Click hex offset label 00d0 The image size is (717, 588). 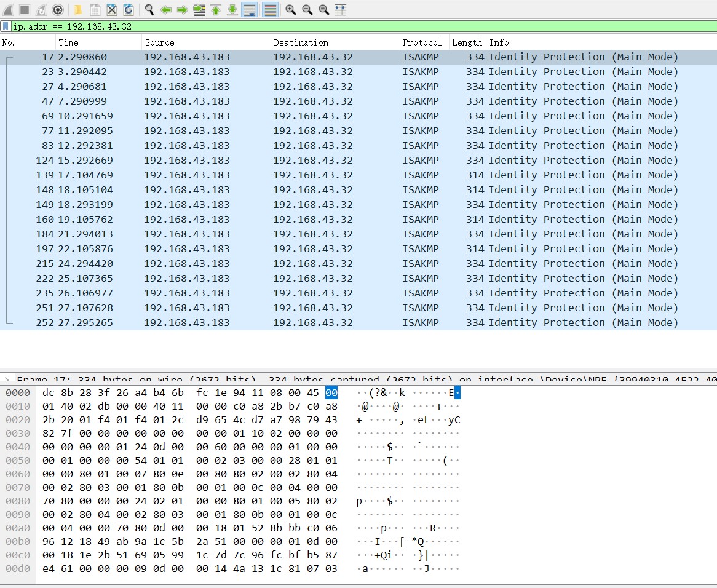(18, 569)
